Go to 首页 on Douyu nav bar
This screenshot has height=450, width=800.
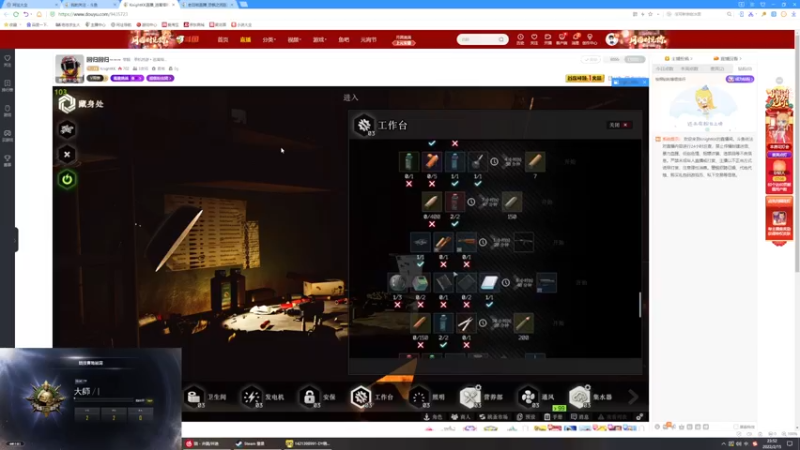pyautogui.click(x=223, y=39)
